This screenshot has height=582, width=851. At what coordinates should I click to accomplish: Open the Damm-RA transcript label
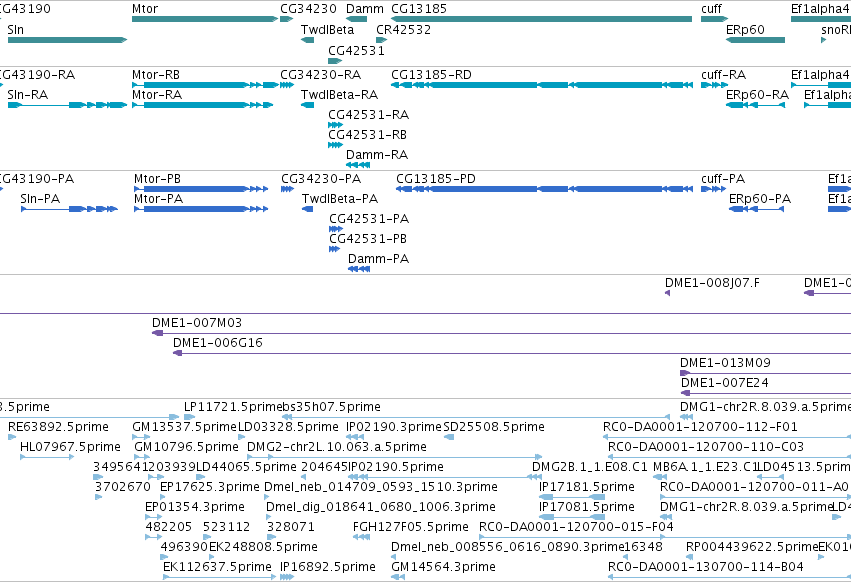[377, 155]
